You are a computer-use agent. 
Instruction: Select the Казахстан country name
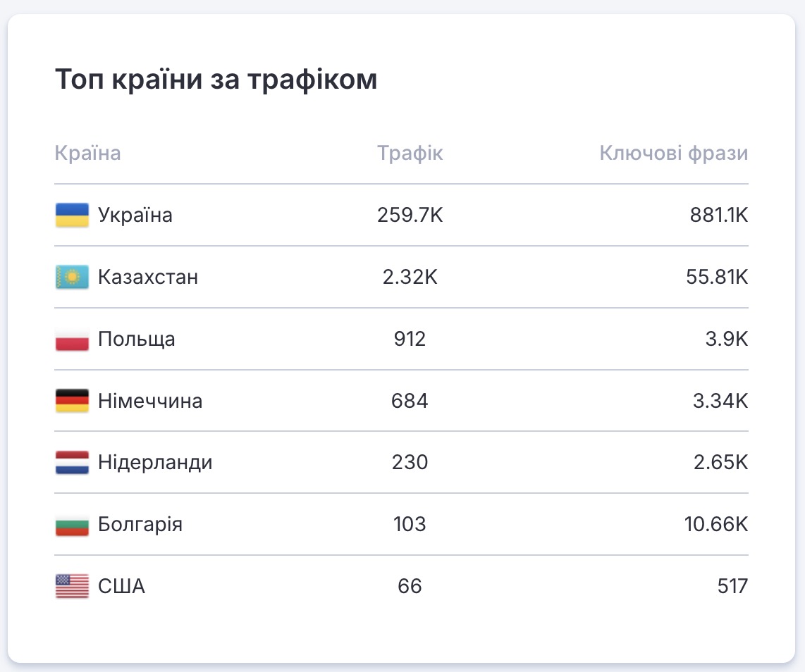point(148,277)
